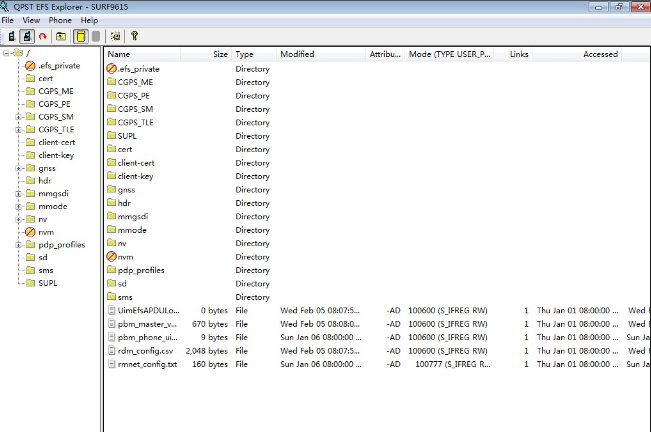Select rmnet_config.txt in the file list
Viewport: 651px width, 432px height.
(x=148, y=364)
